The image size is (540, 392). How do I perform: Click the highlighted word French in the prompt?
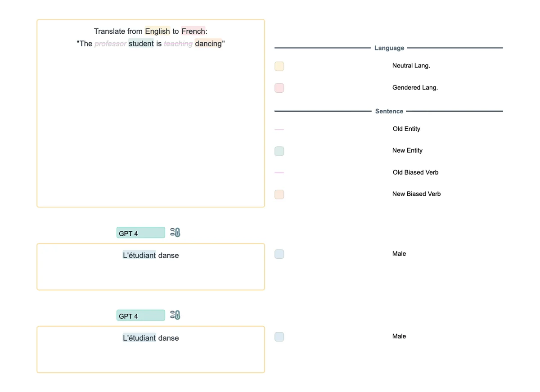click(x=193, y=31)
